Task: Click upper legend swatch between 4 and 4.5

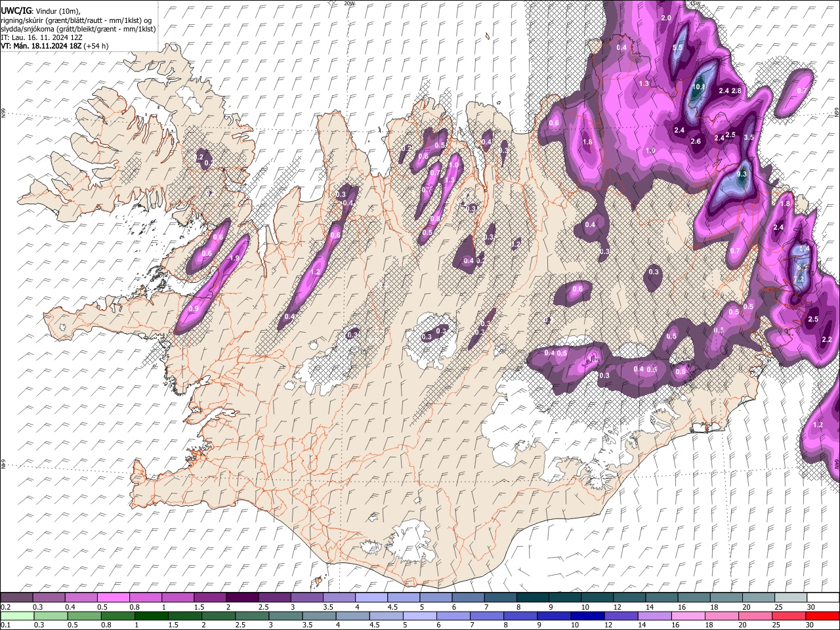Action: tap(372, 597)
